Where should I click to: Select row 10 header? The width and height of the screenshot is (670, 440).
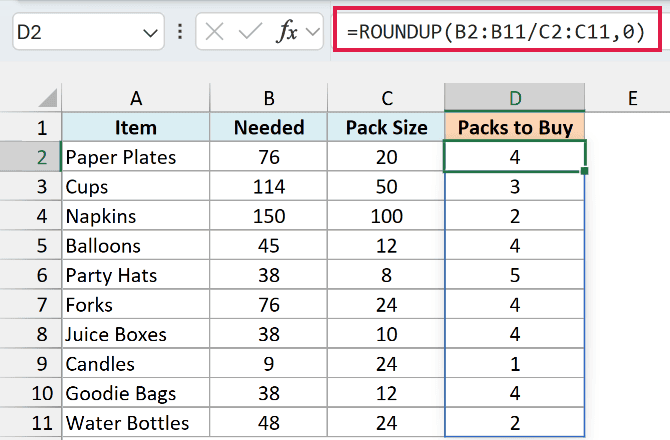click(x=31, y=393)
